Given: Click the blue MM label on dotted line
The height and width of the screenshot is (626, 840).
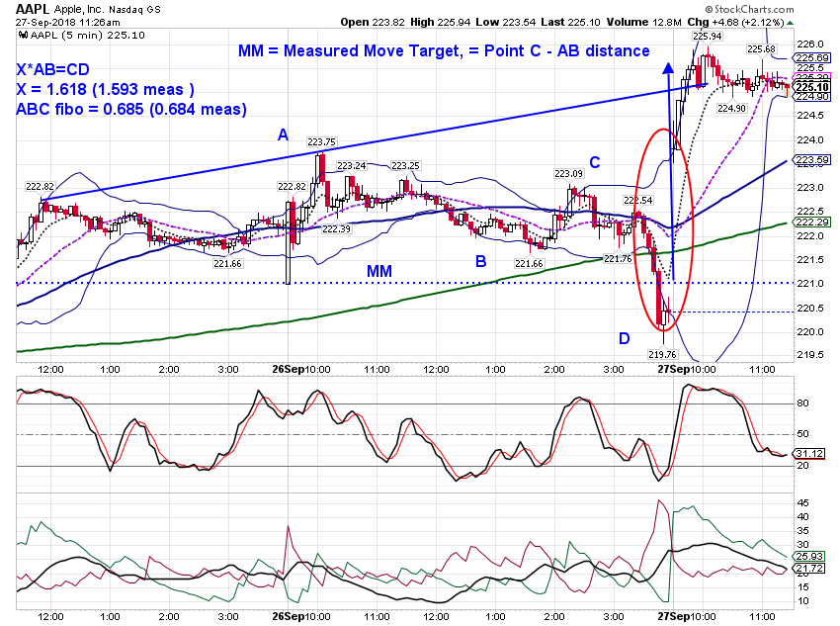Looking at the screenshot, I should pyautogui.click(x=379, y=272).
